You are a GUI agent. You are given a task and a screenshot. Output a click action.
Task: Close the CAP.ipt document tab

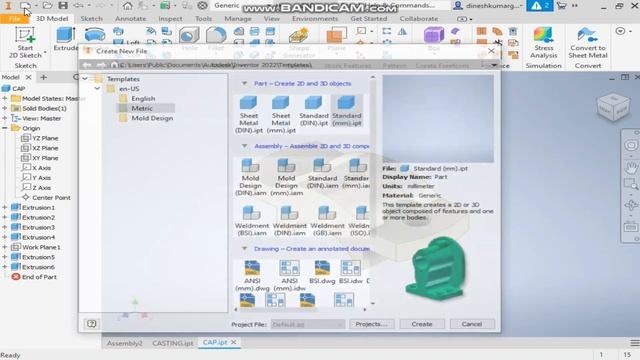(233, 342)
